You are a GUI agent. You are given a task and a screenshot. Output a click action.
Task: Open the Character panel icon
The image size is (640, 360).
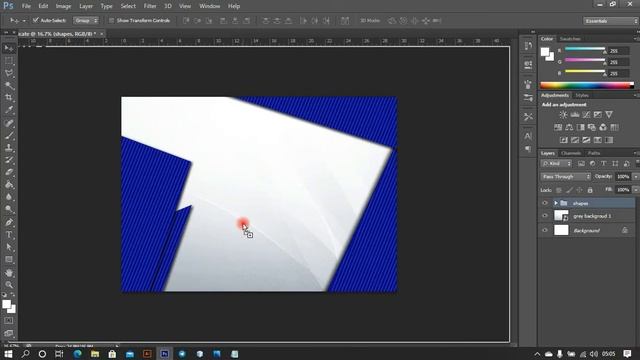point(528,136)
